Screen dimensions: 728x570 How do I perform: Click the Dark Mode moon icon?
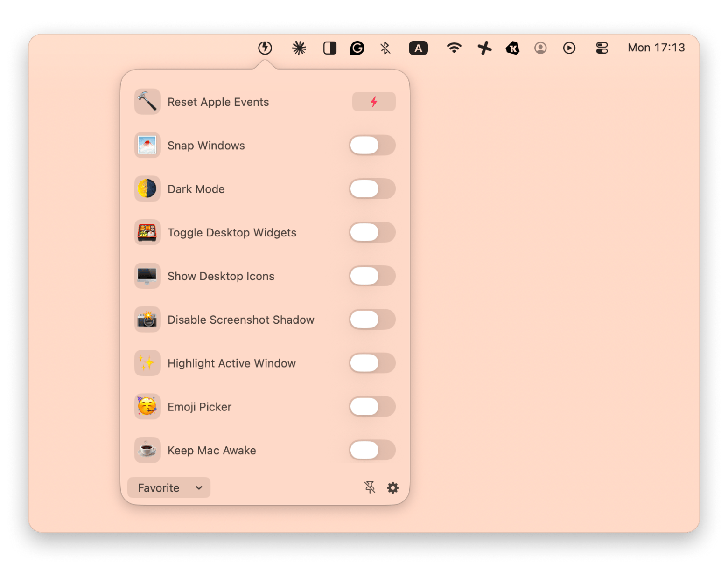(147, 189)
